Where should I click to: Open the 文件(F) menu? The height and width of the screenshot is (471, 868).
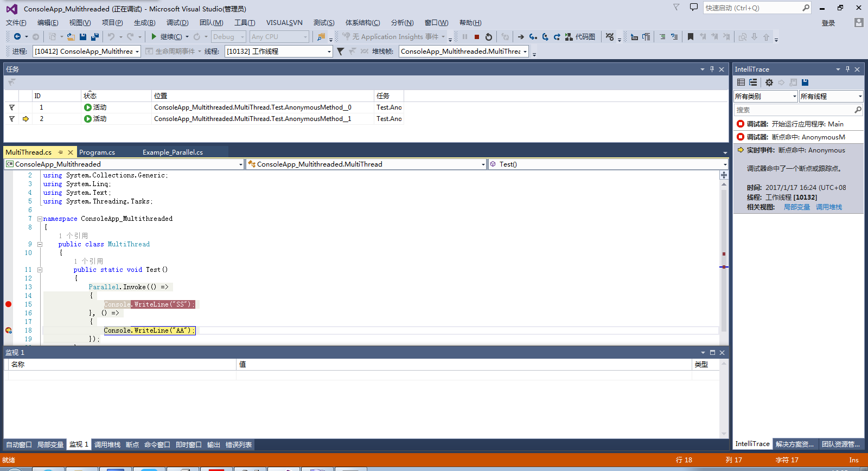tap(16, 22)
